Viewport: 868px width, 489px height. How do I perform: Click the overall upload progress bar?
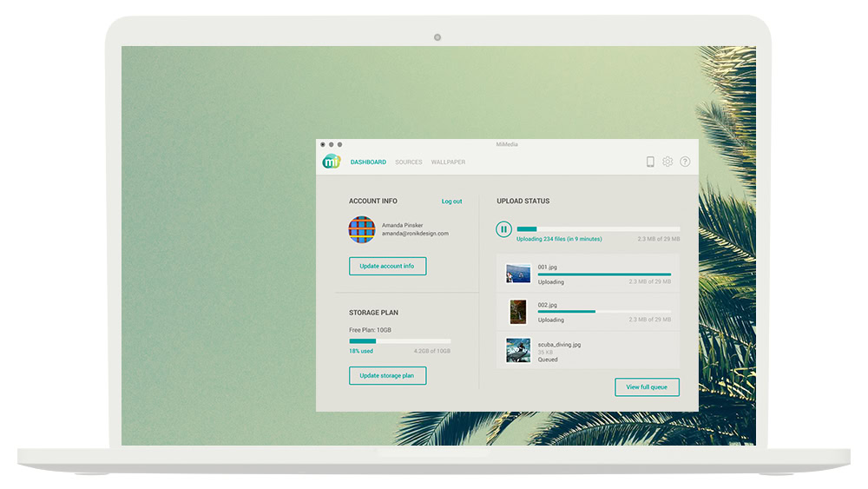click(598, 228)
